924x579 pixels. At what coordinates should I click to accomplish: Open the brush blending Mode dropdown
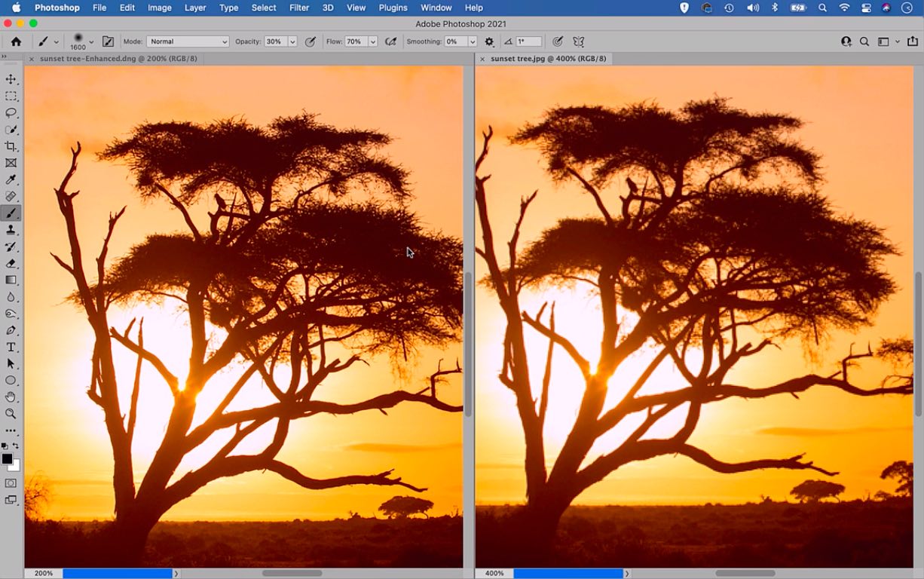pyautogui.click(x=188, y=41)
